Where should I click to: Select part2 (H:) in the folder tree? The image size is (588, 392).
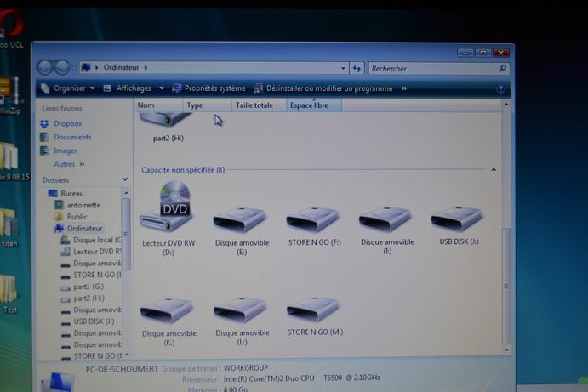(83, 298)
